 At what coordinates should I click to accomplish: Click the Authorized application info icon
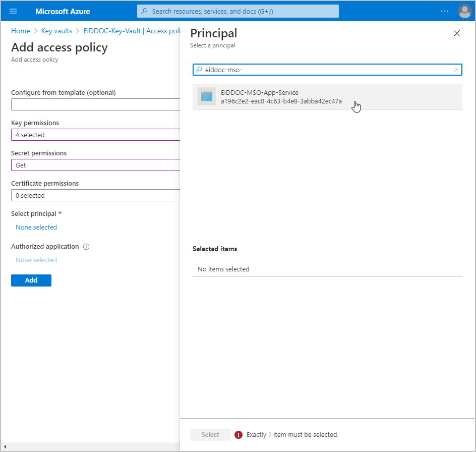click(x=86, y=247)
